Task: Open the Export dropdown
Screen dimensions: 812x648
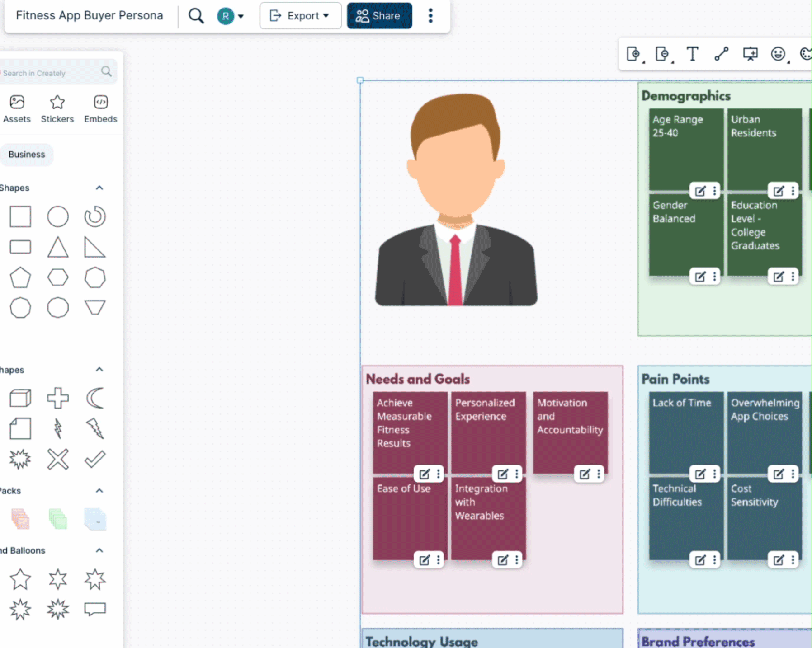Action: [300, 15]
